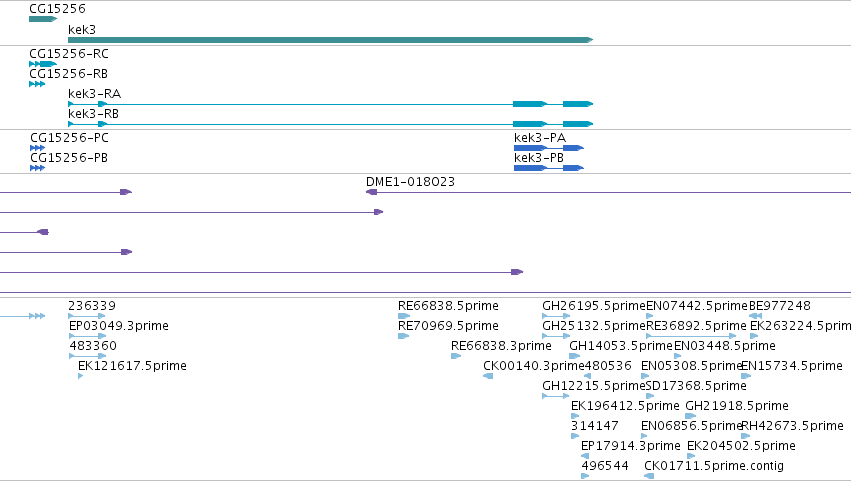The image size is (851, 481).
Task: Click the kek3-PB protein label
Action: (x=539, y=158)
